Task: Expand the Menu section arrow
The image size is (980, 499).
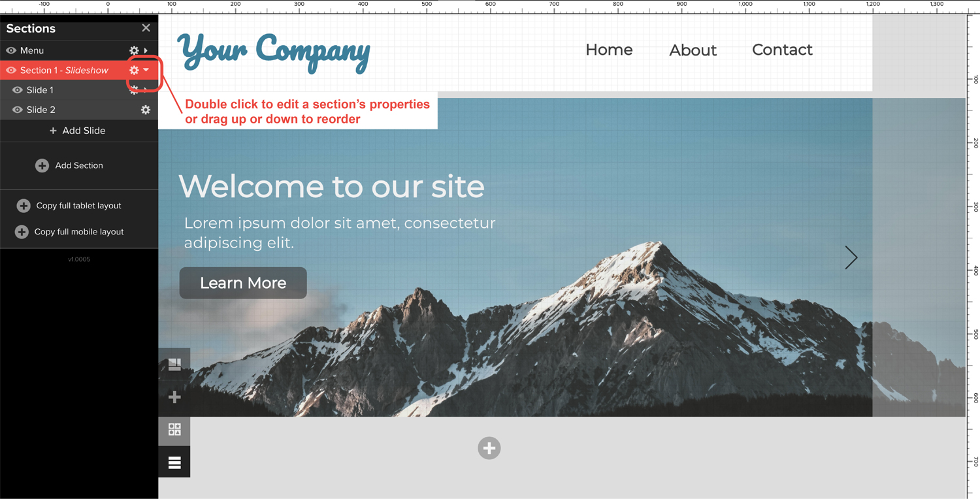Action: coord(146,50)
